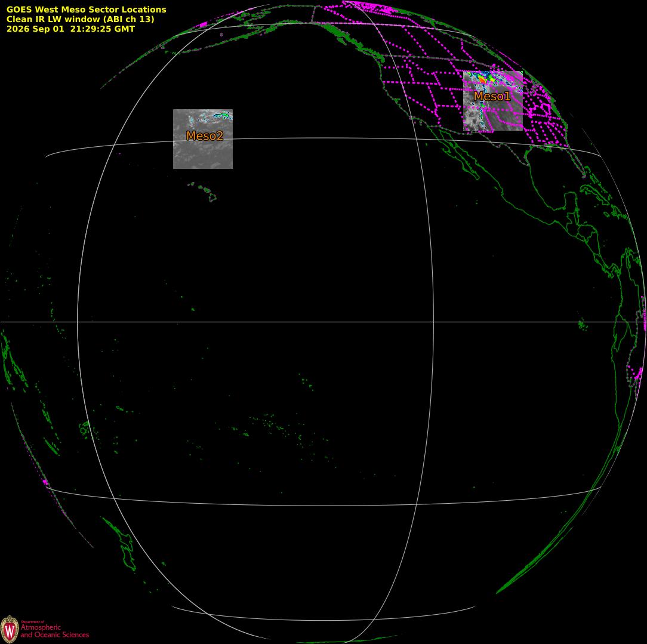Click the Meso1 sector thumbnail
The height and width of the screenshot is (644, 647).
(492, 101)
